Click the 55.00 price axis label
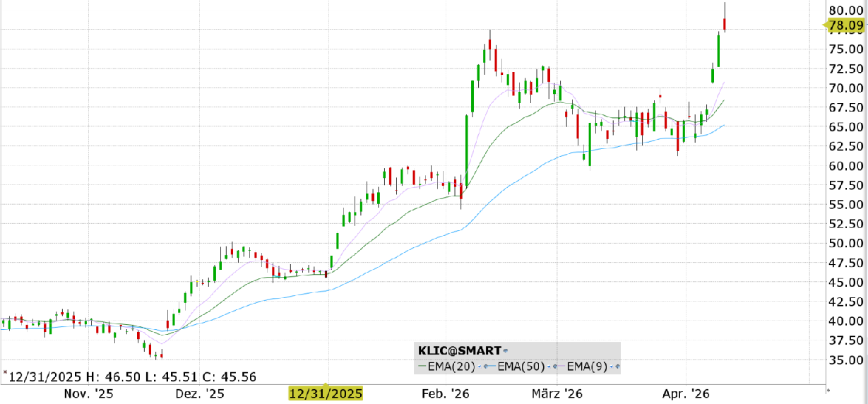 846,205
